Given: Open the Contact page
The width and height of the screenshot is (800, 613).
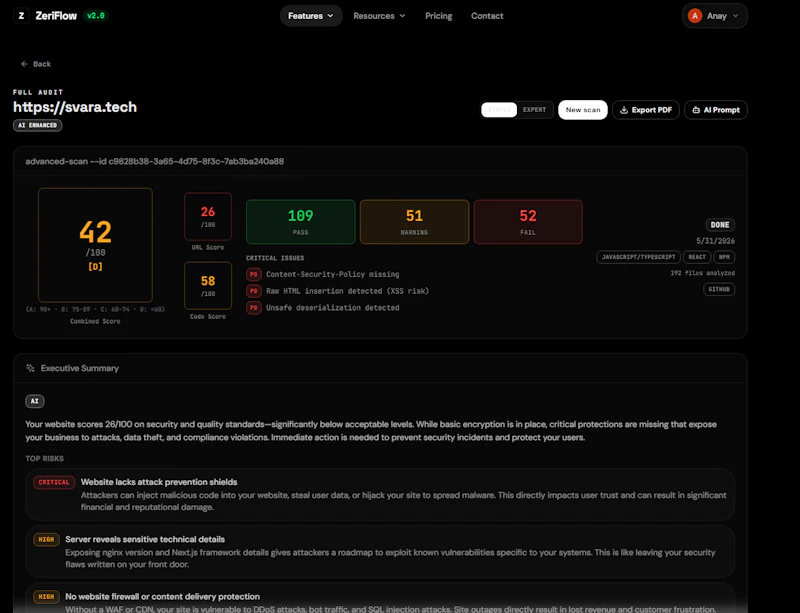Looking at the screenshot, I should click(x=487, y=16).
